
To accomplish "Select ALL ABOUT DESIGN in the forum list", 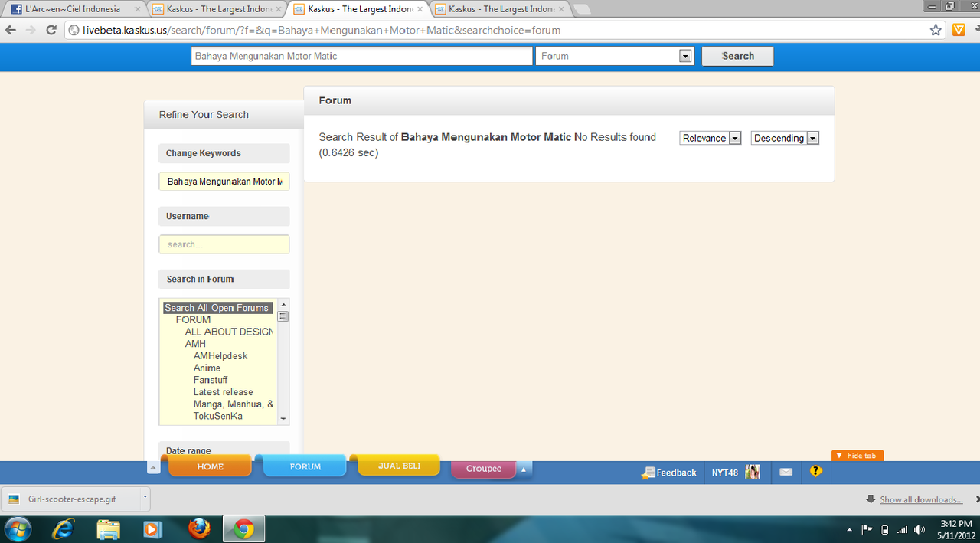I will tap(229, 332).
